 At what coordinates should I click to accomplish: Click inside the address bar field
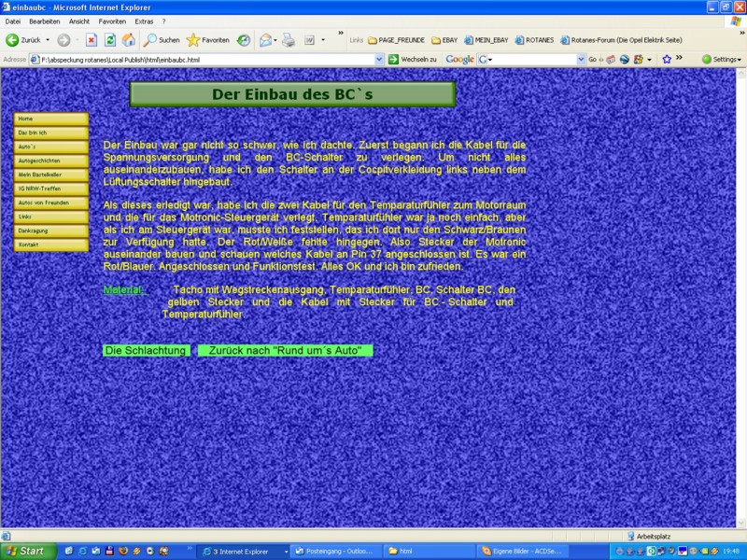click(205, 59)
